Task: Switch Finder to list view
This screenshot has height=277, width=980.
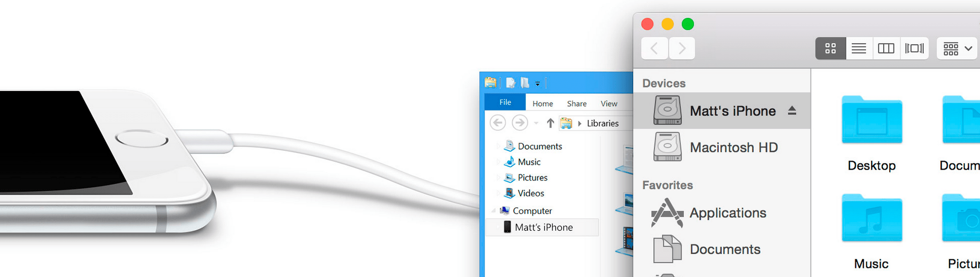Action: pyautogui.click(x=859, y=48)
